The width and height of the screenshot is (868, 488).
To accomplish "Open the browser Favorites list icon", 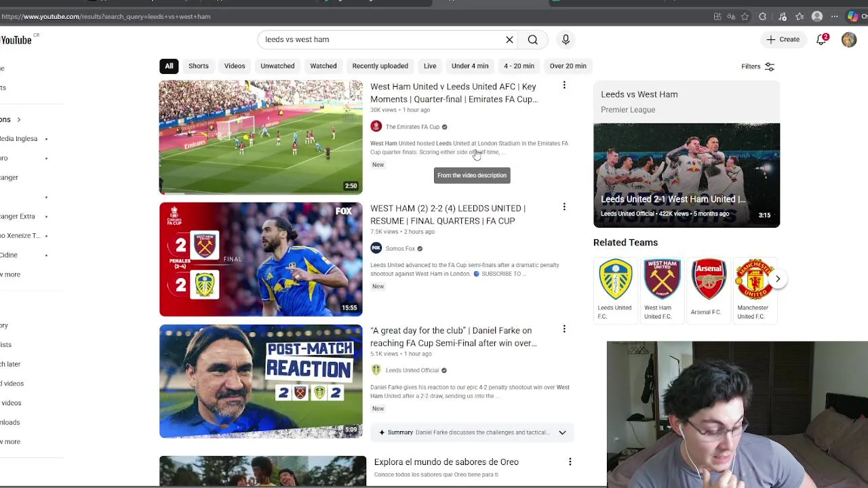I will pyautogui.click(x=800, y=16).
